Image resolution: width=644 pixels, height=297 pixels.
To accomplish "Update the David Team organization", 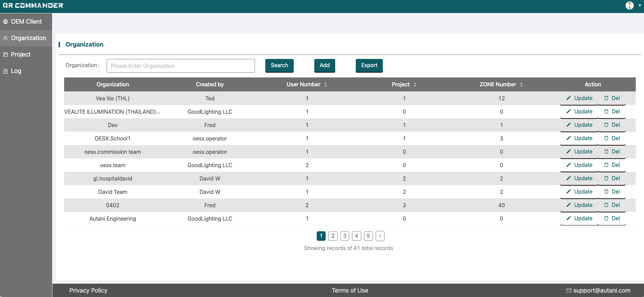I will click(x=579, y=192).
